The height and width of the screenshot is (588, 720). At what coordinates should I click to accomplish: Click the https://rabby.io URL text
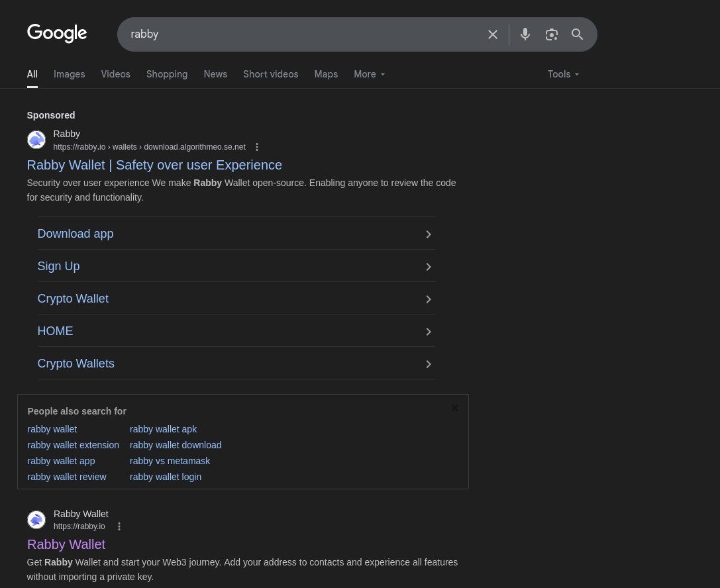pyautogui.click(x=79, y=526)
